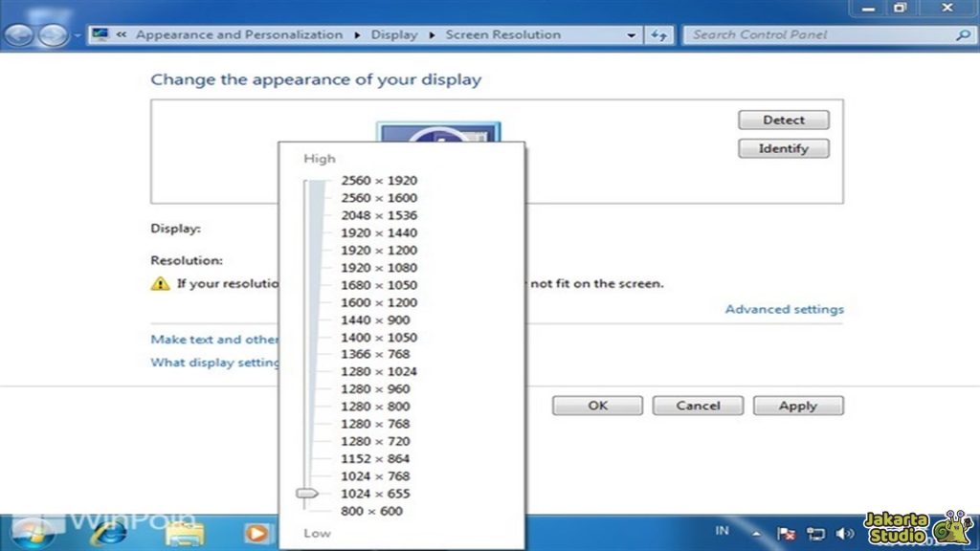Click the yellow warning triangle icon
Image resolution: width=980 pixels, height=551 pixels.
159,283
